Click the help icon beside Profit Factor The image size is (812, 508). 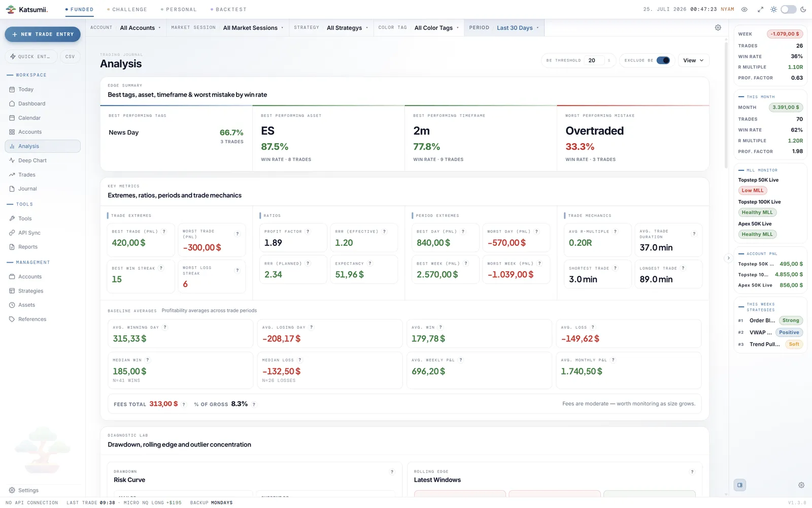click(308, 232)
